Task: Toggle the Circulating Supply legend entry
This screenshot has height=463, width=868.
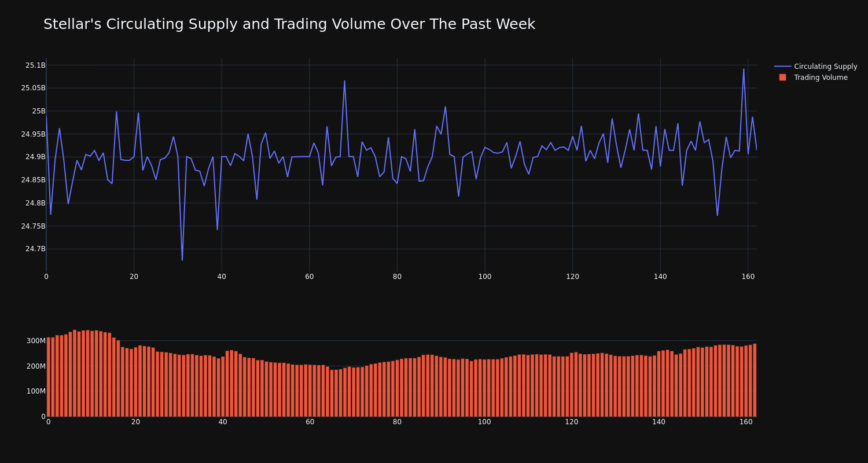Action: (x=815, y=67)
